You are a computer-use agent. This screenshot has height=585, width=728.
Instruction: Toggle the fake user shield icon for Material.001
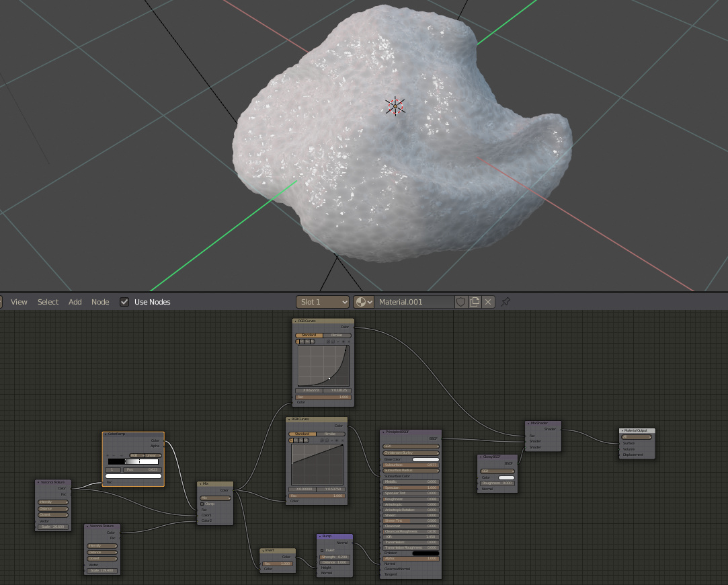[x=460, y=302]
